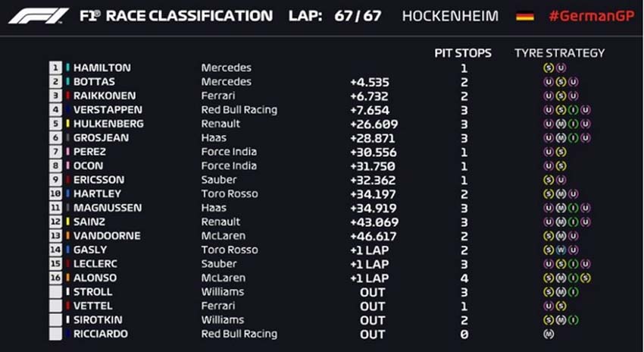The image size is (644, 352).
Task: Click the red team color bar beside RAIKKONEN
Action: (x=67, y=96)
